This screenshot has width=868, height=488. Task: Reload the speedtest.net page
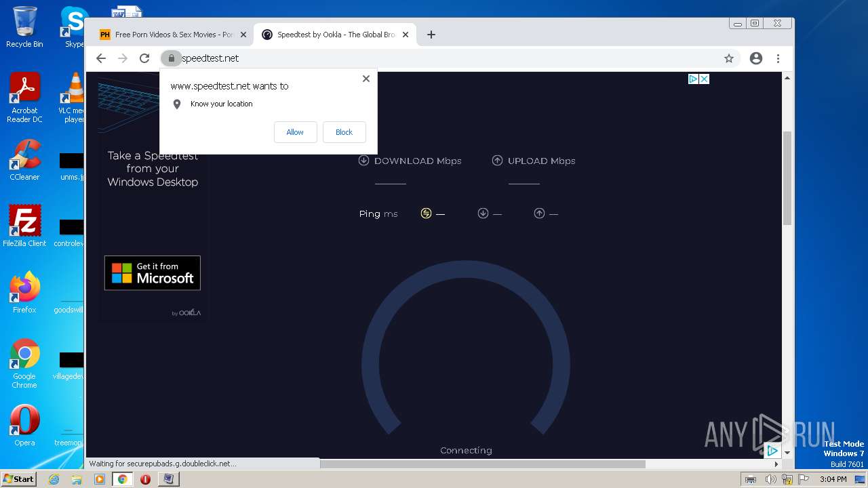click(144, 58)
